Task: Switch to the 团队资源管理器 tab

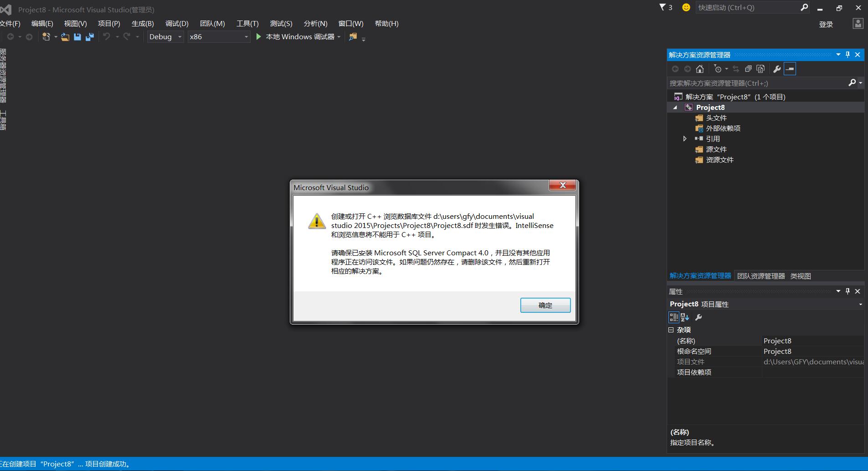Action: [x=761, y=276]
